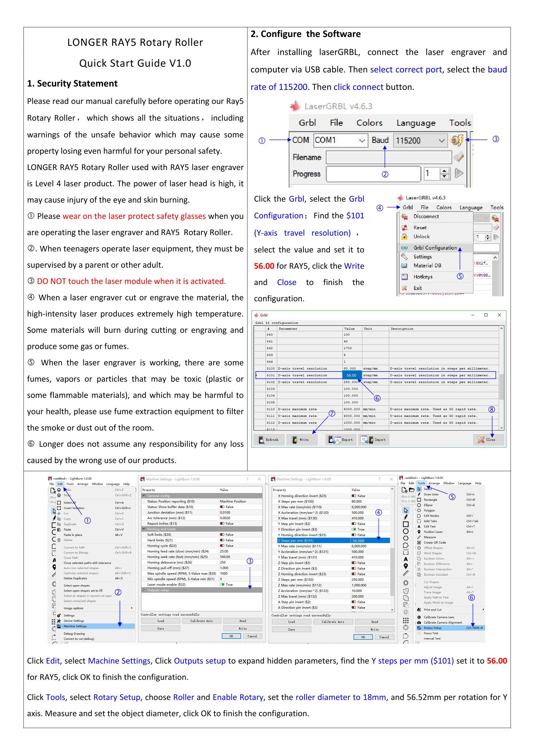Open the Baud 115200 dropdown in LaserGRBL
Viewport: 534px width, 756px height.
(420, 140)
